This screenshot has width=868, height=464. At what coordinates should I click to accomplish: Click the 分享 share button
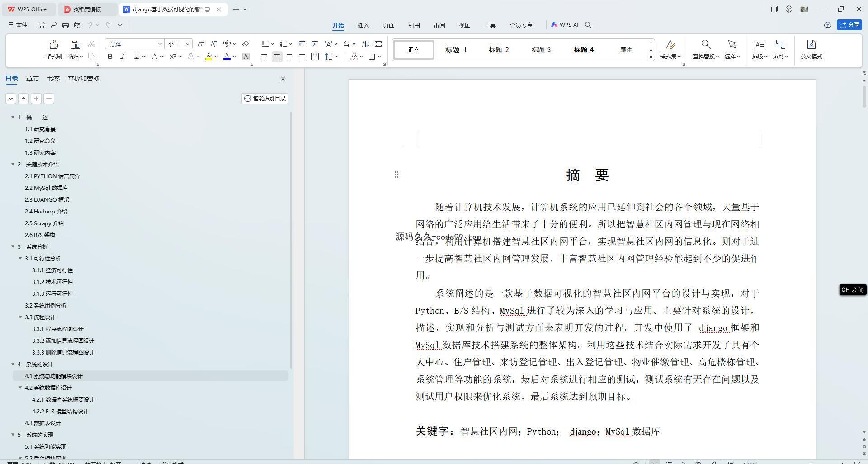(849, 25)
